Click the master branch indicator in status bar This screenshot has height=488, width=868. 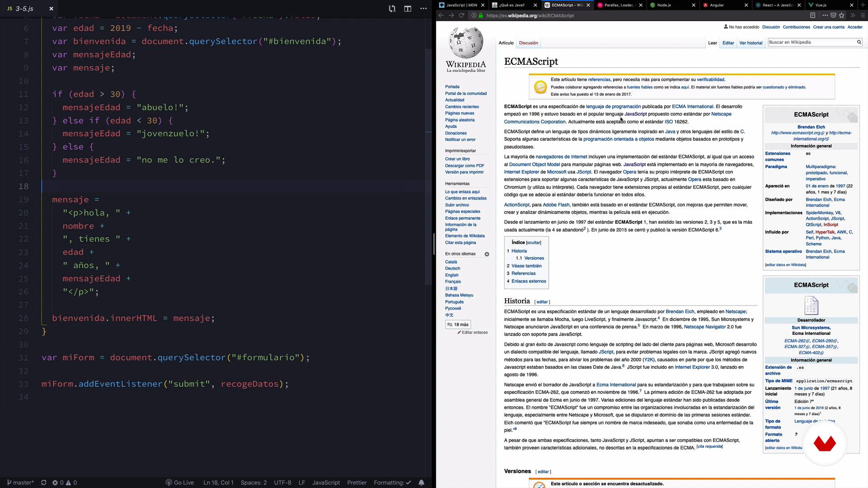click(x=20, y=483)
